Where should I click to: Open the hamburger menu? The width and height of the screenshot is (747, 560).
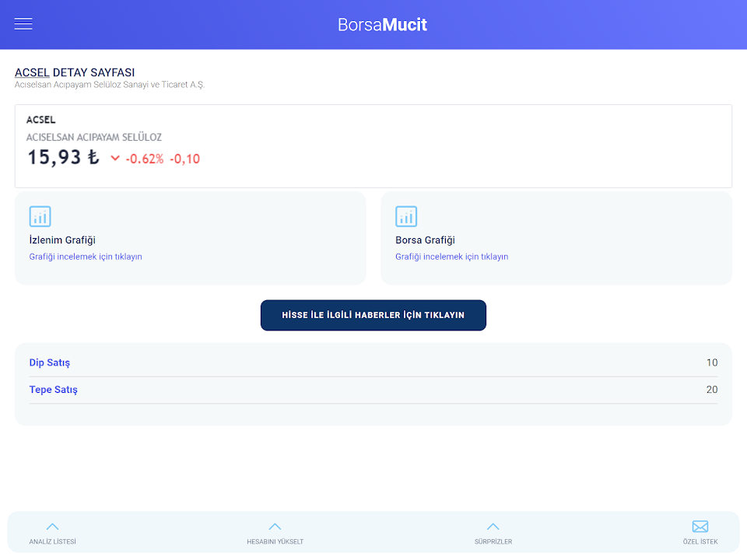point(23,24)
